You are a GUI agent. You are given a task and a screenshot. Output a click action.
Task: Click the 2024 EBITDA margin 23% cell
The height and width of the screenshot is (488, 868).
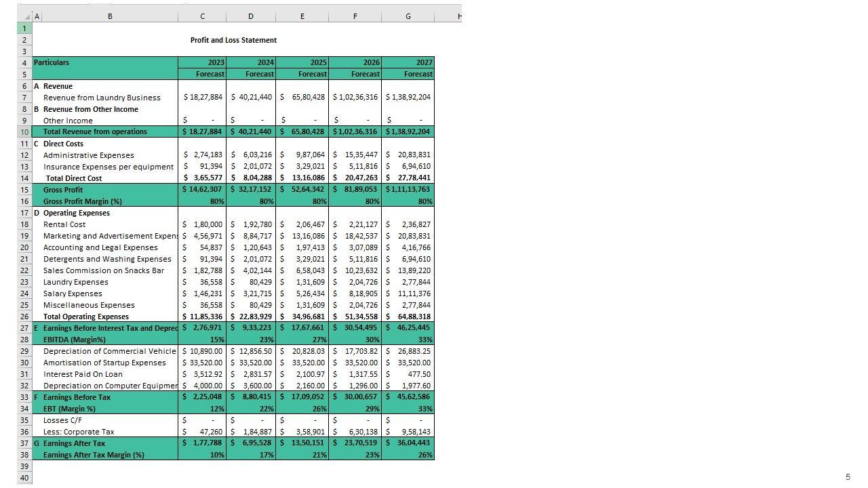251,340
